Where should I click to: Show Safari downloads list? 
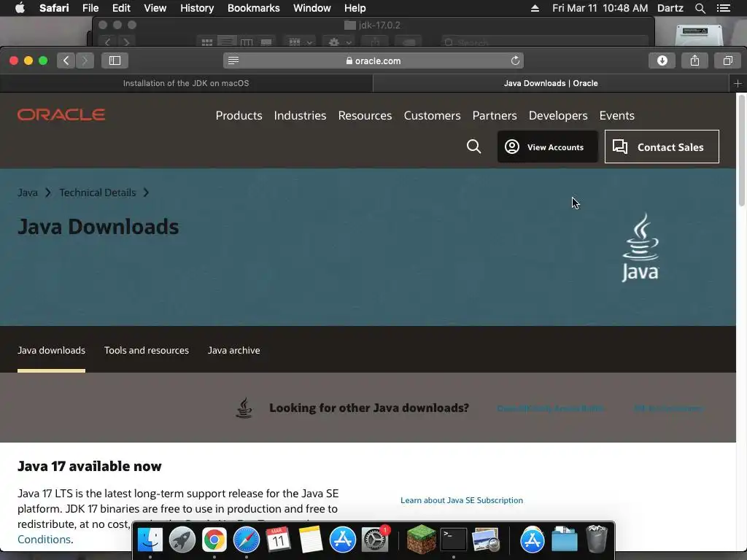662,61
